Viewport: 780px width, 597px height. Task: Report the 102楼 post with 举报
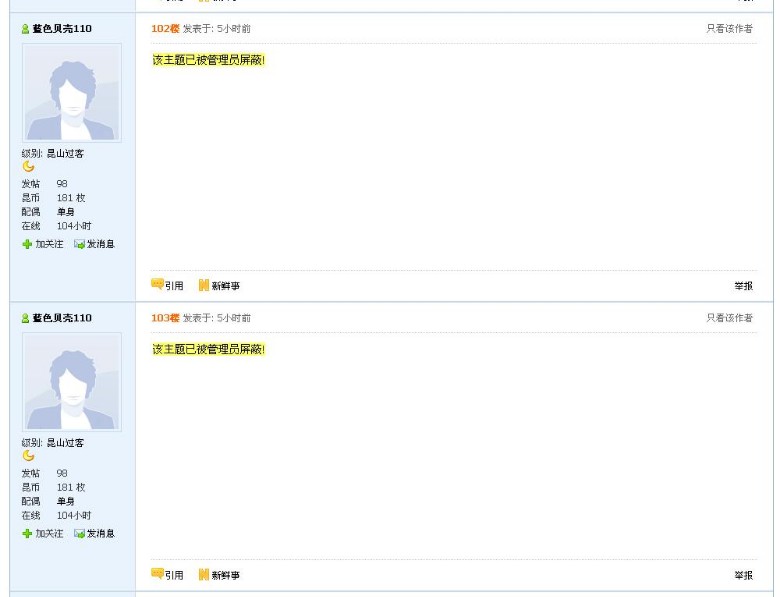point(743,286)
